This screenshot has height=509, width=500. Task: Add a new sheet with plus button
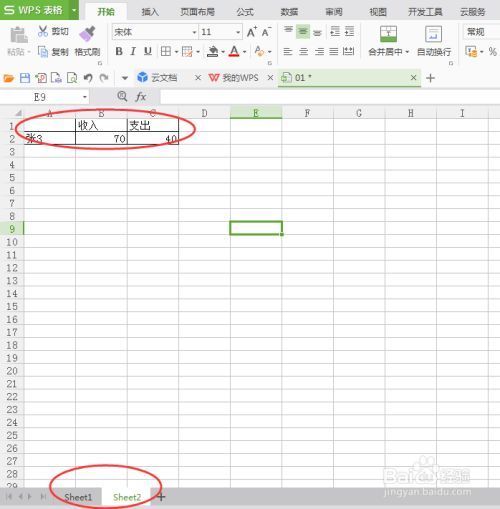tap(161, 497)
